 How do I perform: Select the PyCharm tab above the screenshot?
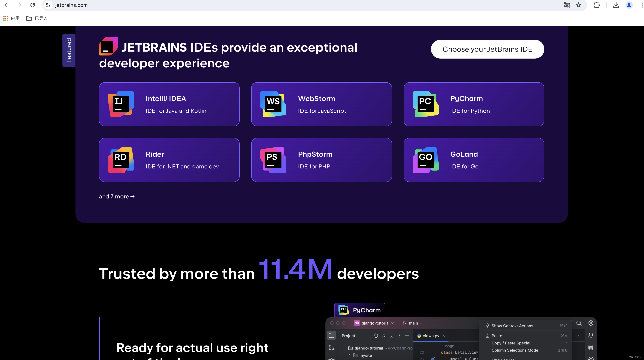click(x=359, y=310)
